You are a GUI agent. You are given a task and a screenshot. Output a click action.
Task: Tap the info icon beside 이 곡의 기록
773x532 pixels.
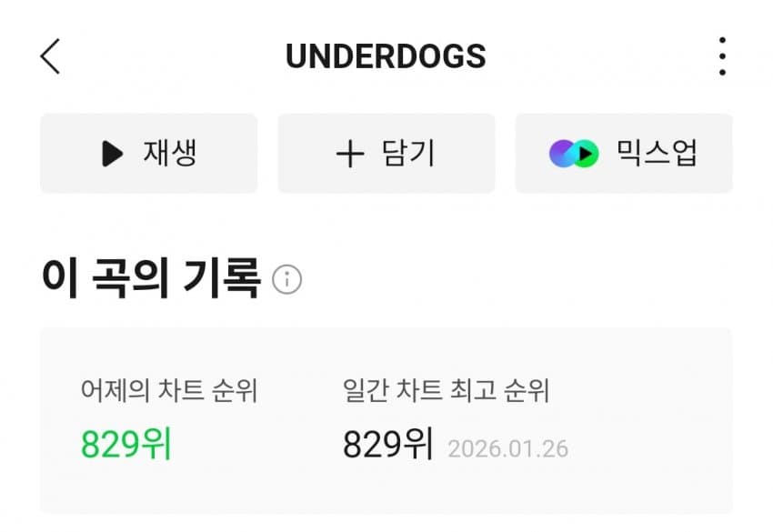tap(286, 279)
